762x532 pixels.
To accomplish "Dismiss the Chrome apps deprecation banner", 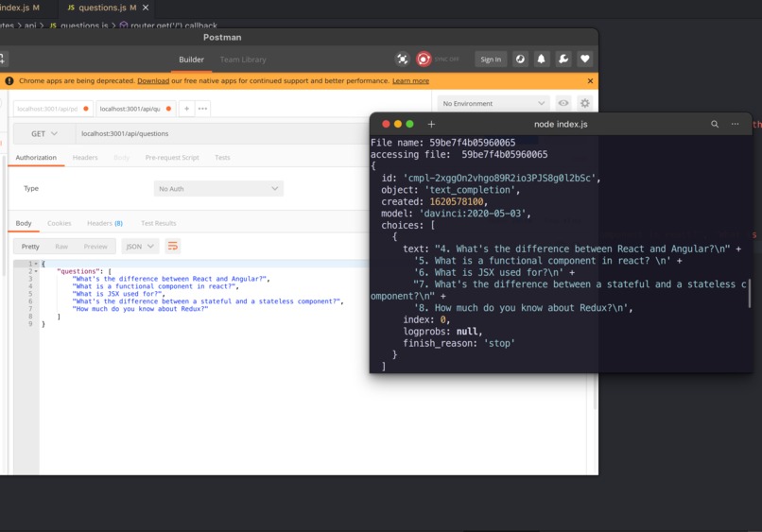I will coord(590,81).
